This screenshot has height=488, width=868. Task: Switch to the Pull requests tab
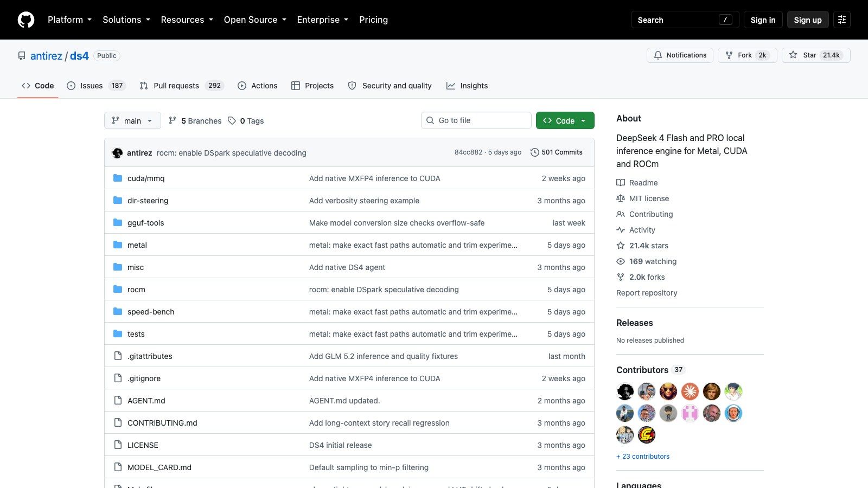pos(181,86)
